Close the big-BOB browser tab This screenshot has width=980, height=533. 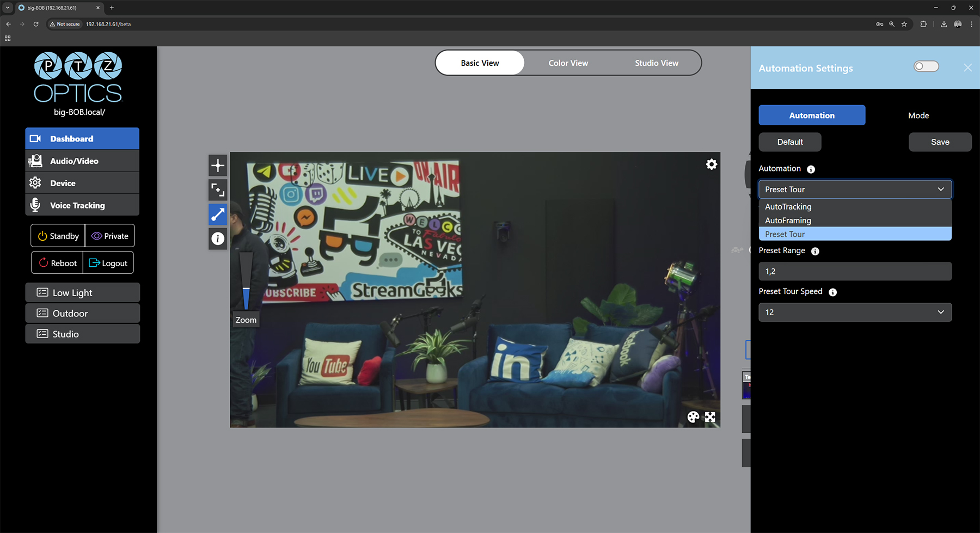(x=98, y=8)
